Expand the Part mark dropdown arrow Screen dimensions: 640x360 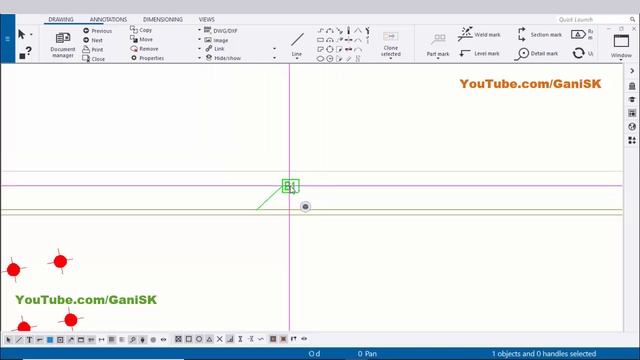point(438,59)
